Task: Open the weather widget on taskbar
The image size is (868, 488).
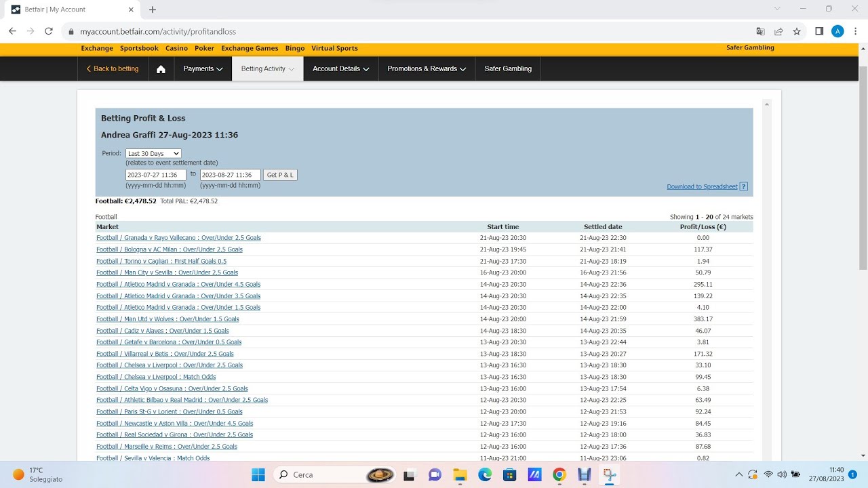Action: coord(37,474)
